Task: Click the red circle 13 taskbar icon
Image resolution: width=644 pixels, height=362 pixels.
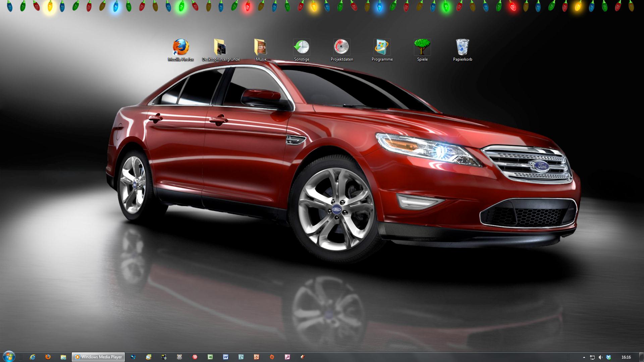Action: click(x=195, y=357)
